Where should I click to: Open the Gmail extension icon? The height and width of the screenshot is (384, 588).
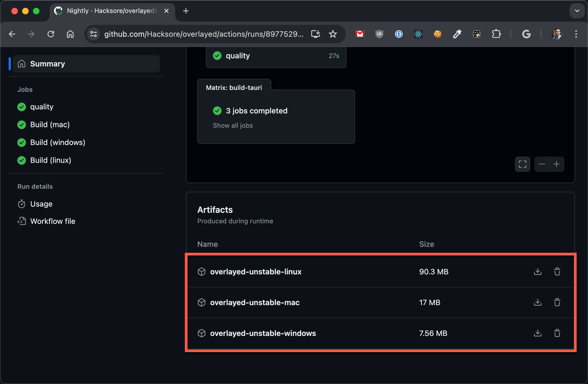click(x=360, y=34)
